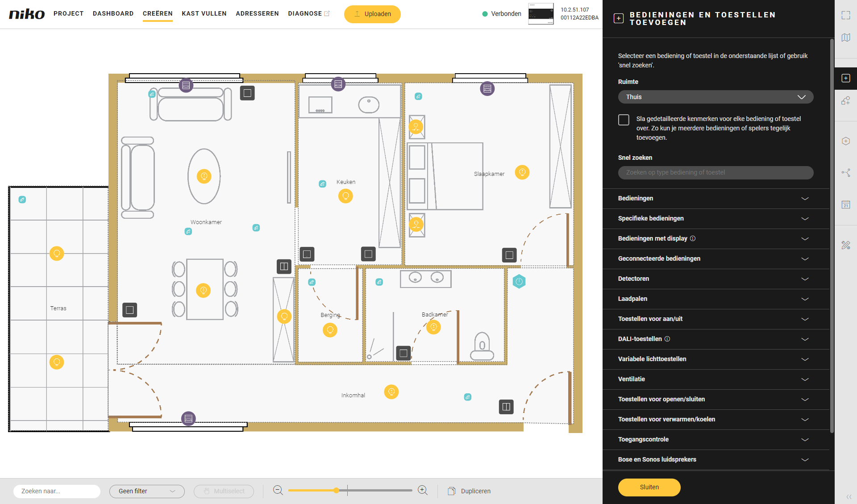Click the Uploaden button
This screenshot has width=857, height=504.
(x=372, y=14)
